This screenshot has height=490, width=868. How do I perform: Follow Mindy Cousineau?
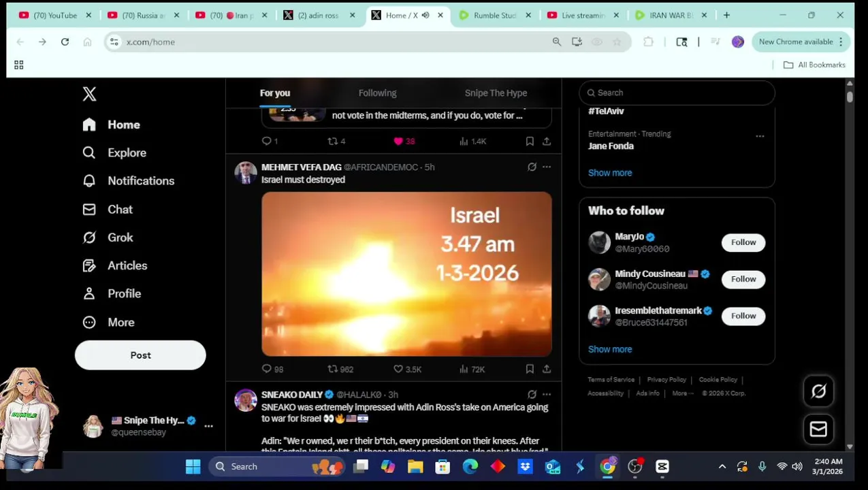pos(743,279)
